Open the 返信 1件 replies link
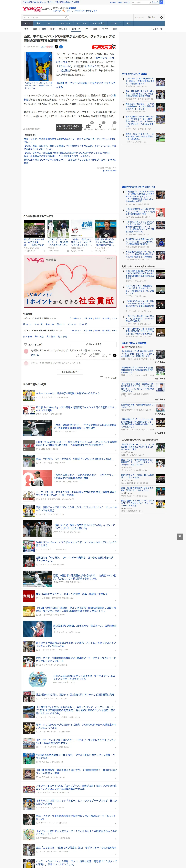 click(34, 355)
